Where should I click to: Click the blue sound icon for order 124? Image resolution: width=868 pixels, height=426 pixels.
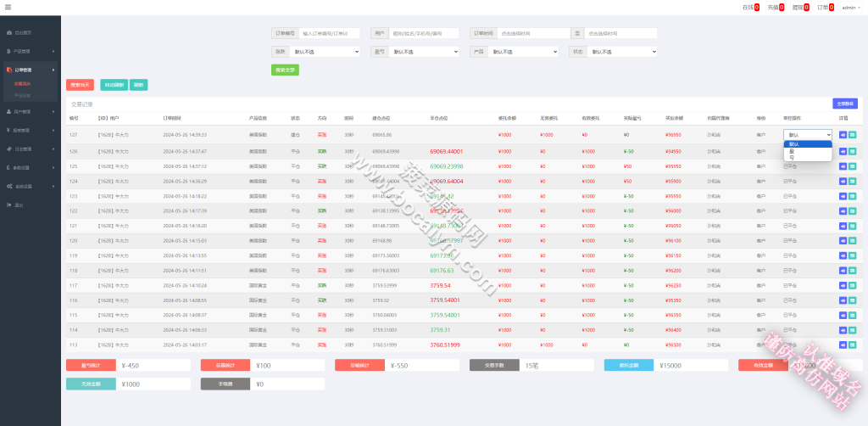[843, 181]
